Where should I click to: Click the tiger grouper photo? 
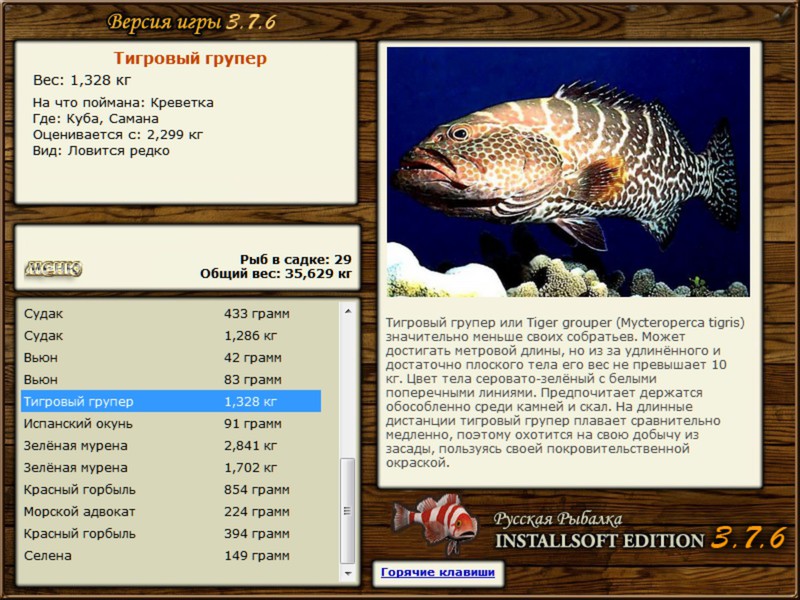coord(568,172)
